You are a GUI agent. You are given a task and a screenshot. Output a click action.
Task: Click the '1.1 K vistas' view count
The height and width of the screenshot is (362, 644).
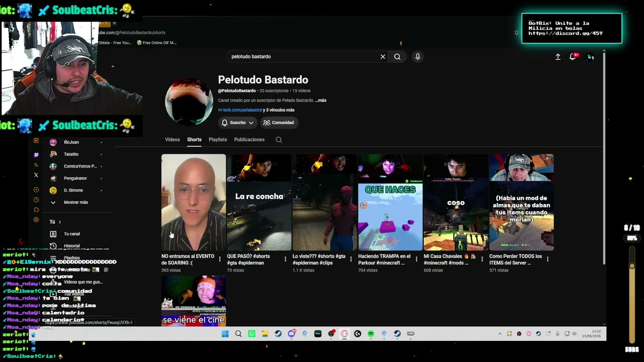[303, 270]
